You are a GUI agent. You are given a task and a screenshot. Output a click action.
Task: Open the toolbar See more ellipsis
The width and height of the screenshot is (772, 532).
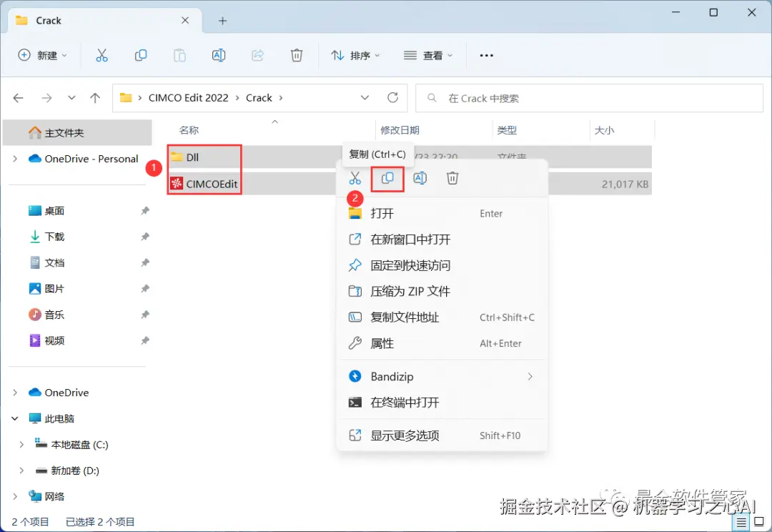click(487, 55)
